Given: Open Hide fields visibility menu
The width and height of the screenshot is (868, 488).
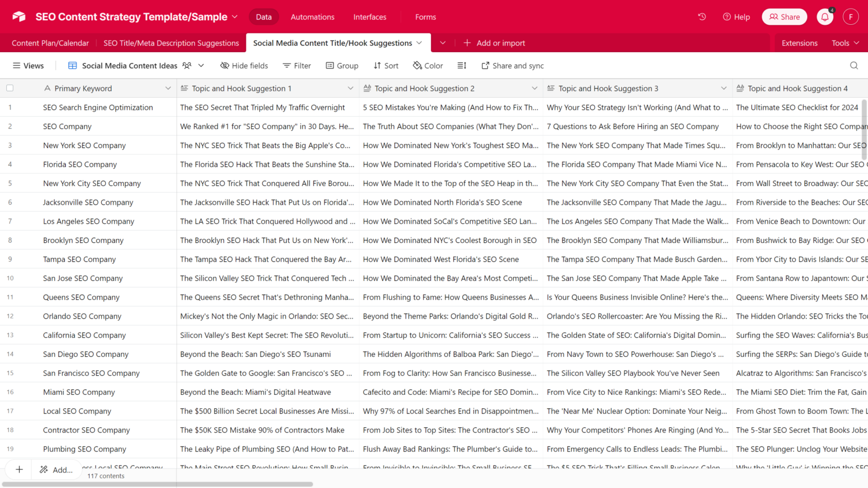Looking at the screenshot, I should pyautogui.click(x=244, y=65).
